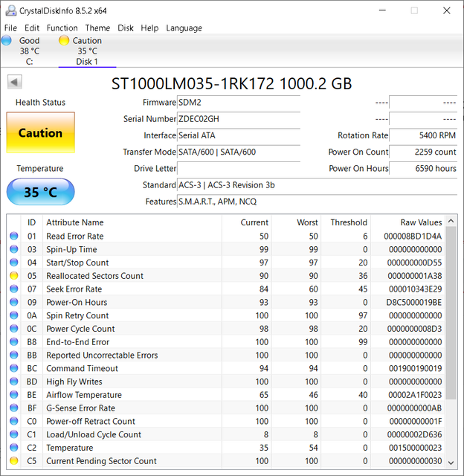This screenshot has height=476, width=464.
Task: Click the blue Good status circle icon
Action: 7,40
